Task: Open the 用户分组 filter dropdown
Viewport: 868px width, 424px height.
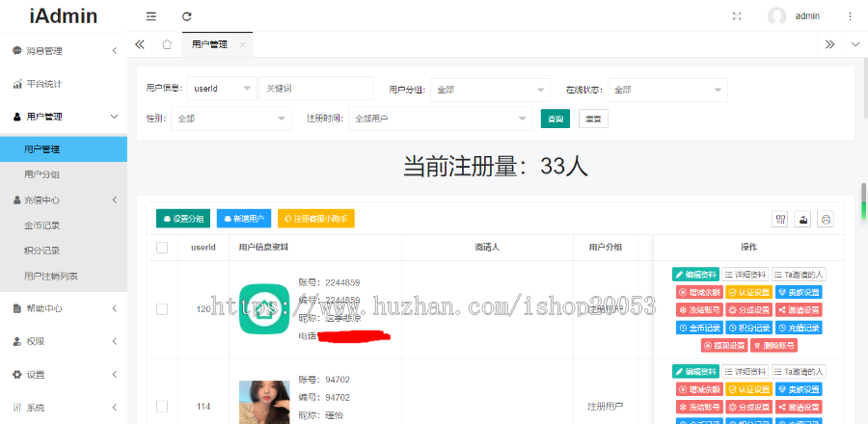Action: 490,90
